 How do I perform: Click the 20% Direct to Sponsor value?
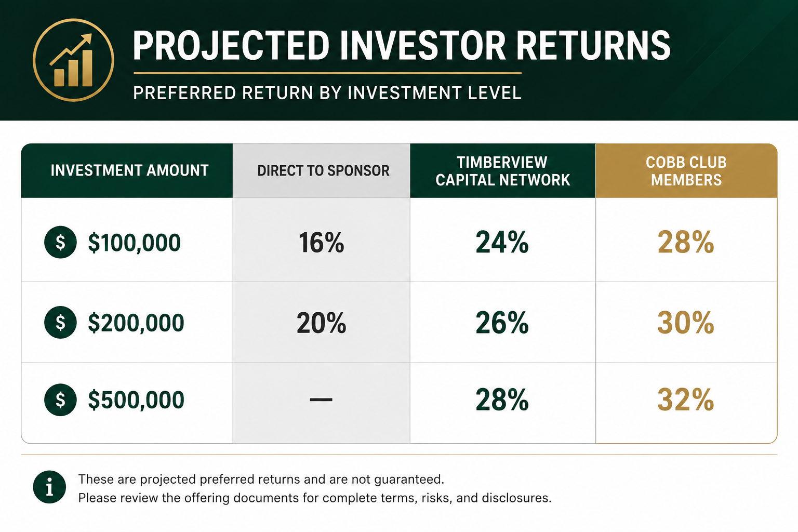tap(321, 323)
